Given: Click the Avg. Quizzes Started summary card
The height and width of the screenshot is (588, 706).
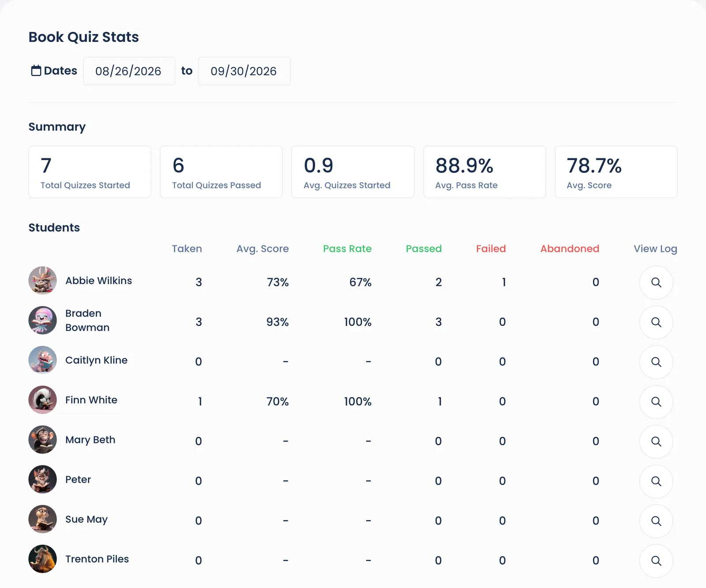Looking at the screenshot, I should [x=353, y=172].
